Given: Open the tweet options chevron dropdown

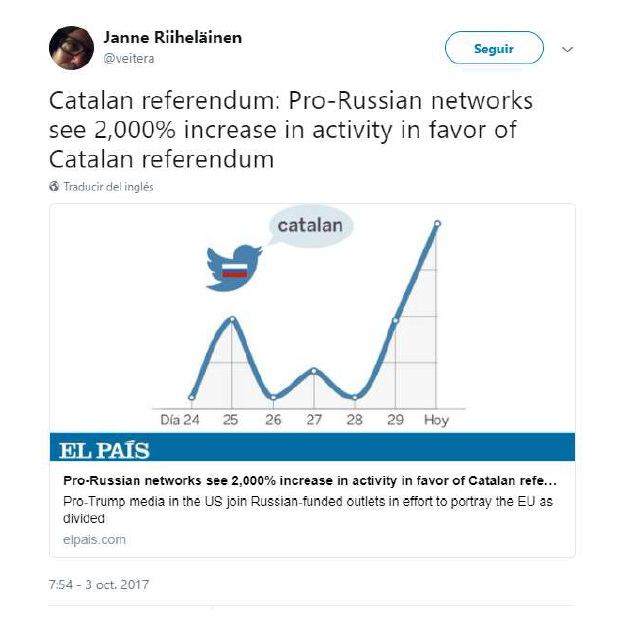Looking at the screenshot, I should coord(567,50).
